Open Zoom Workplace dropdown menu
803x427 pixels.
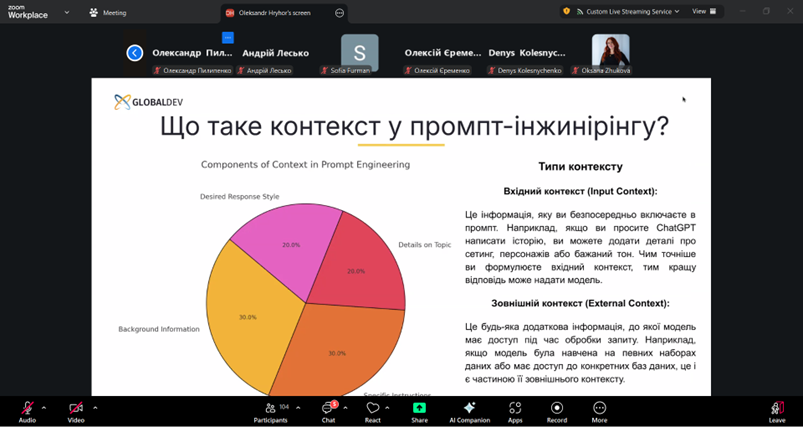point(66,12)
